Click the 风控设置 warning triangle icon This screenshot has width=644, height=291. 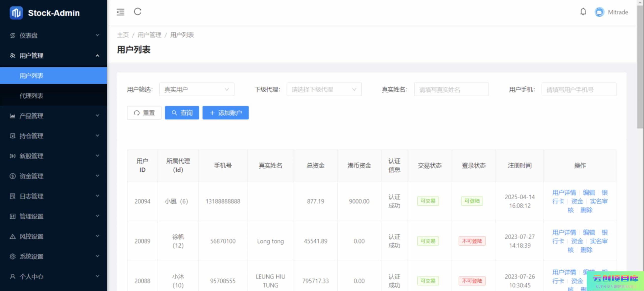click(12, 236)
